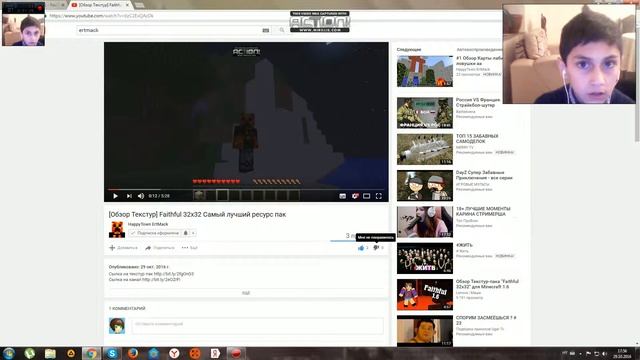Skip to the next video in player
The image size is (640, 360).
tap(129, 196)
